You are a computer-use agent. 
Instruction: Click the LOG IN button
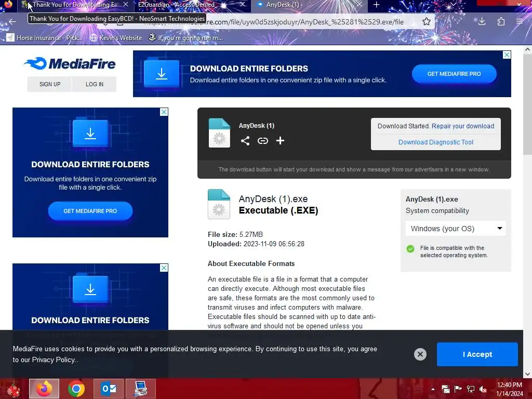pos(95,84)
